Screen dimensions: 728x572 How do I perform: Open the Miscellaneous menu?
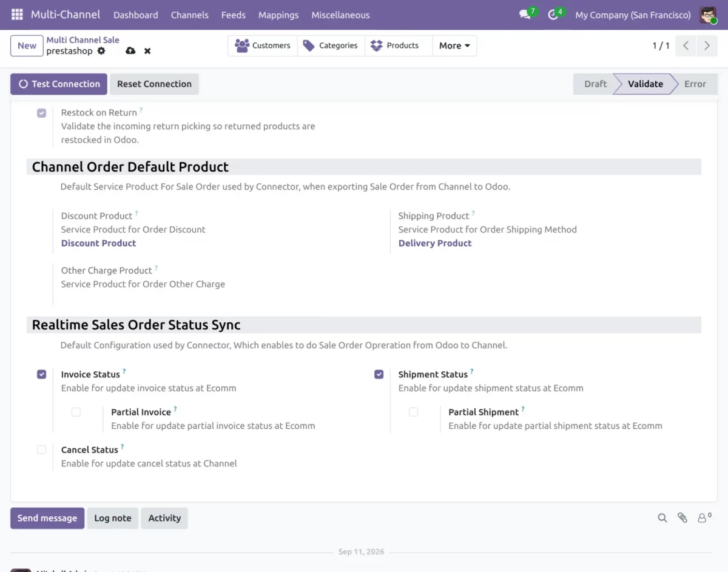340,15
